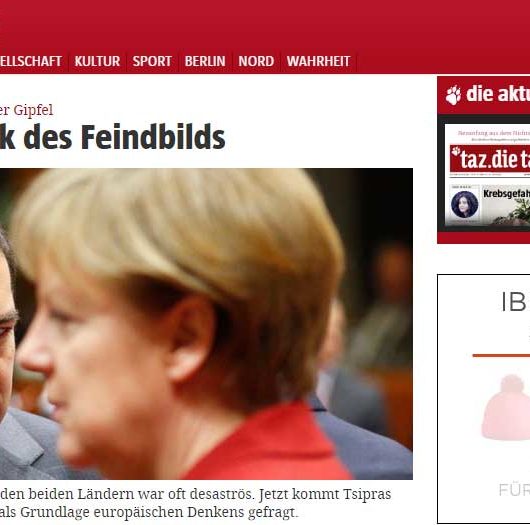Open the 'Krebsgefah…' headline in preview

(506, 194)
